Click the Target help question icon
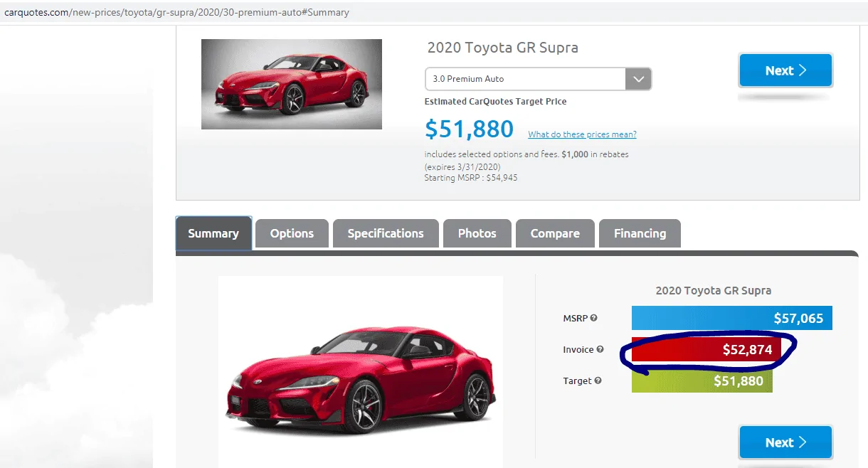868x468 pixels. coord(598,381)
